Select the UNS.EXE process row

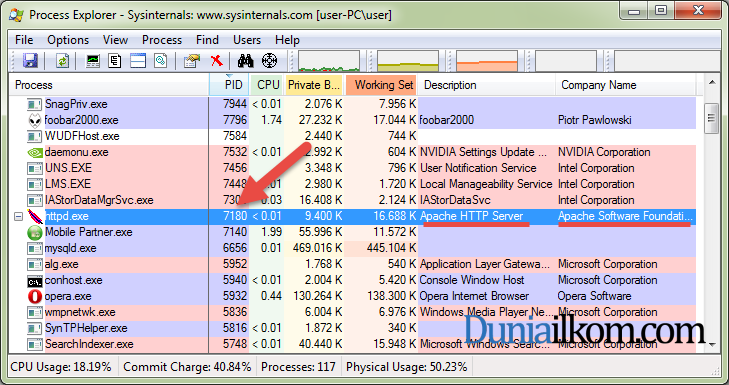[352, 168]
